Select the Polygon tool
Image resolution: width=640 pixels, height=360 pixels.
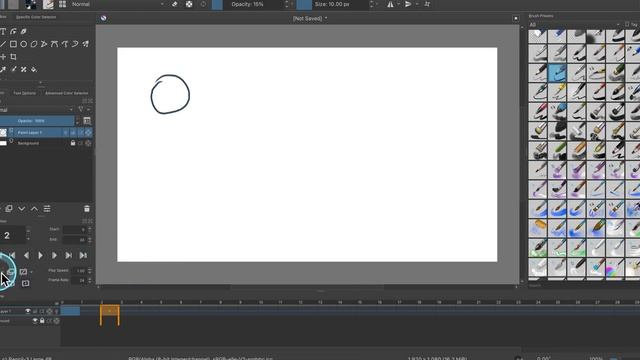34,44
